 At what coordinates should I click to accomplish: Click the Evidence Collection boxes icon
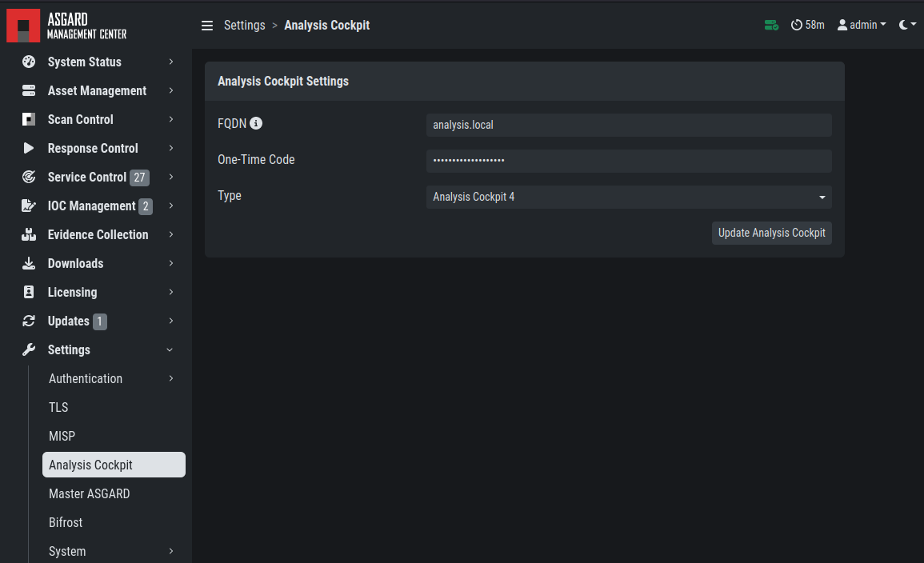(28, 234)
